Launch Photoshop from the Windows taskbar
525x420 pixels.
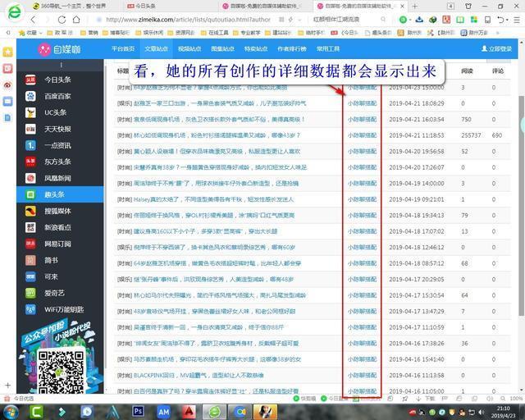[x=139, y=411]
